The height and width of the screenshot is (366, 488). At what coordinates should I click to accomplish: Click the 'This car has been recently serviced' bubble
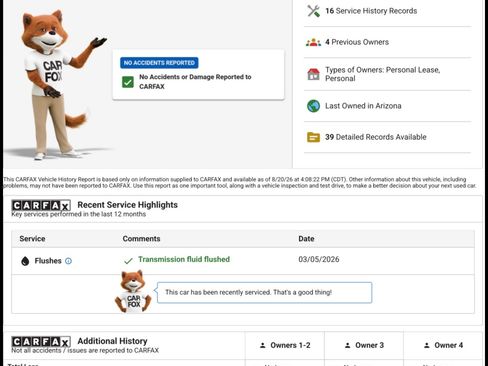(264, 293)
